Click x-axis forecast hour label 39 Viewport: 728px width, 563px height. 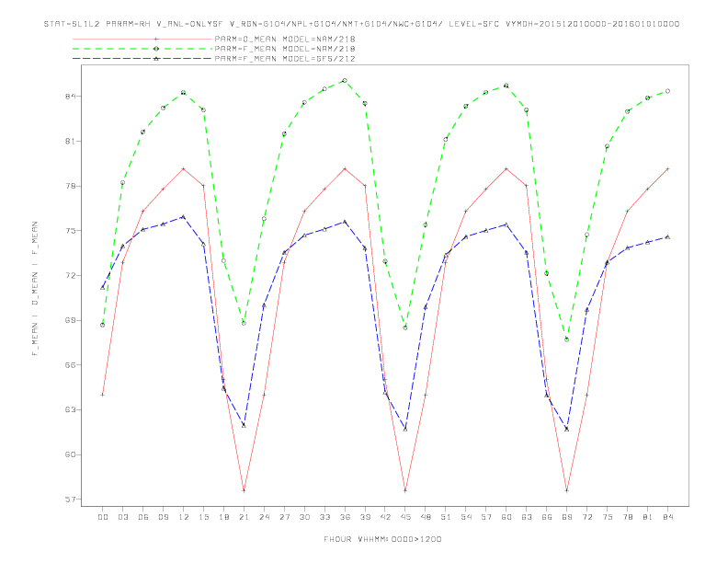pos(365,517)
